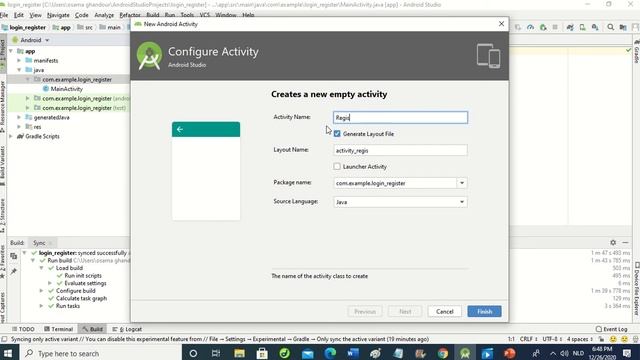Open PowerPoint from taskbar
The image size is (640, 360).
509,353
